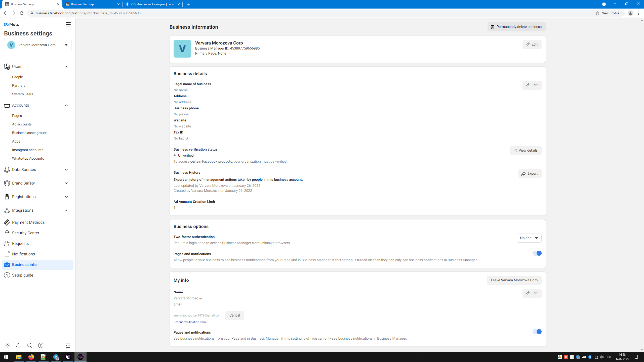The width and height of the screenshot is (644, 362).
Task: Open Apps in the sidebar
Action: click(x=16, y=141)
